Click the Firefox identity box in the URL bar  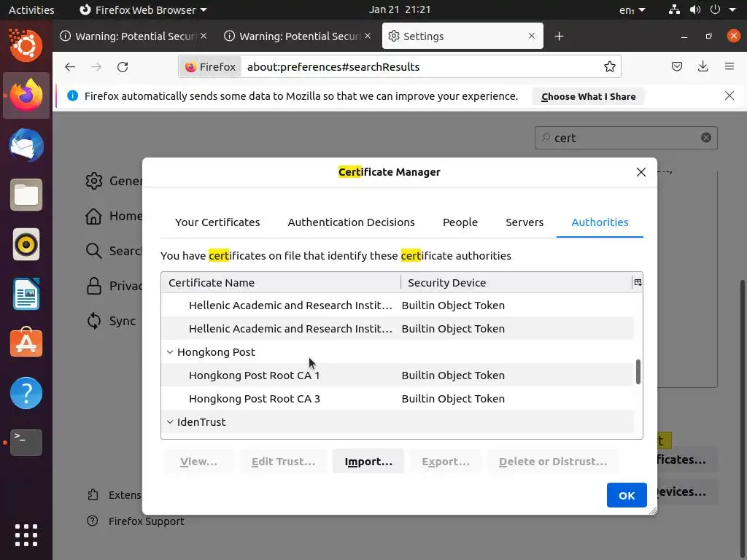(x=210, y=66)
